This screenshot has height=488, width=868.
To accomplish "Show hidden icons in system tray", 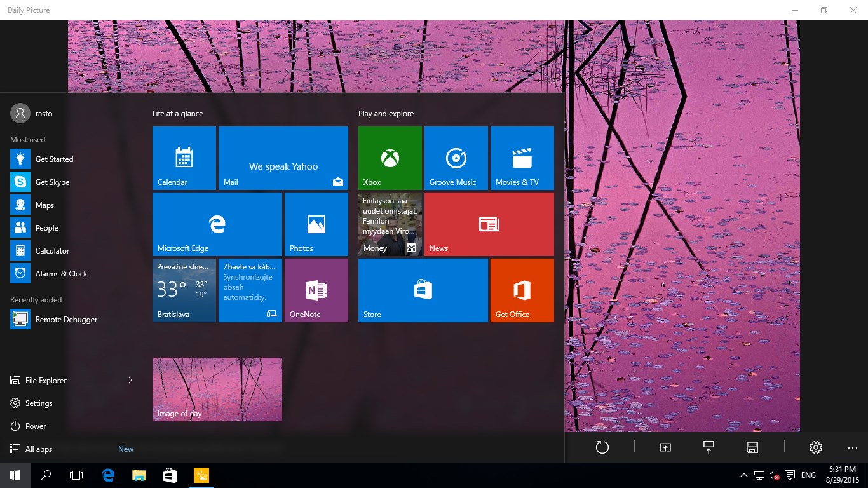I will [744, 475].
